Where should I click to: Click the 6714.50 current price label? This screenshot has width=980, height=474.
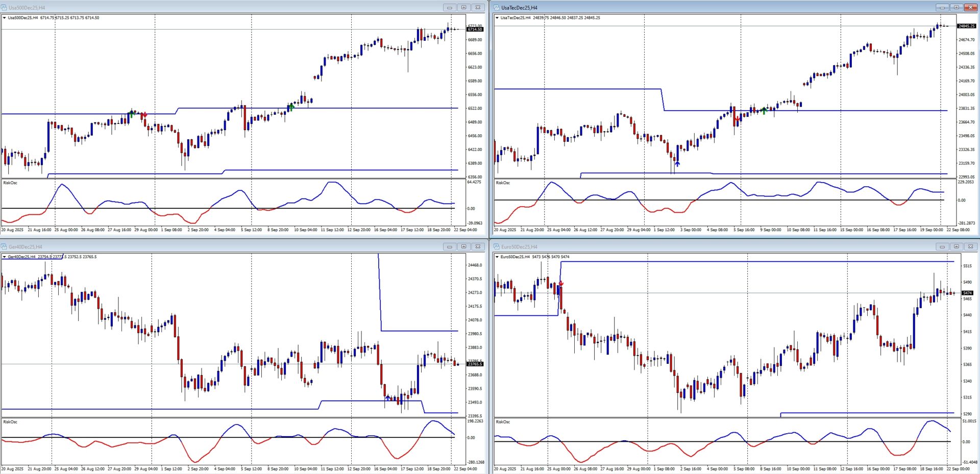coord(475,30)
